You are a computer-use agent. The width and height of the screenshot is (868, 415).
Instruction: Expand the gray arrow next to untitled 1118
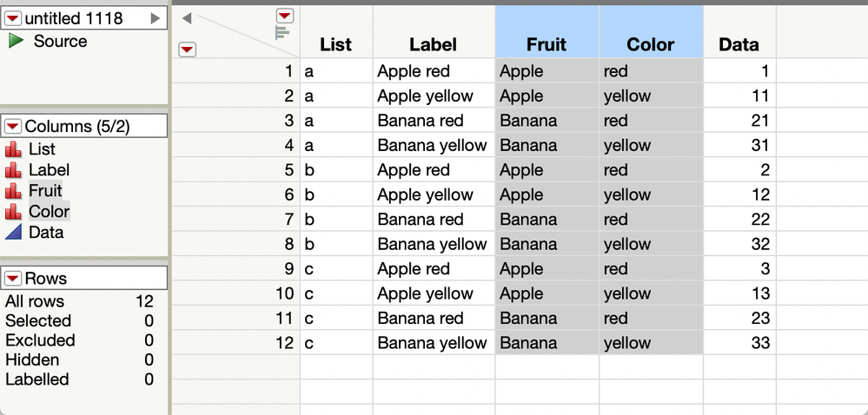tap(155, 19)
